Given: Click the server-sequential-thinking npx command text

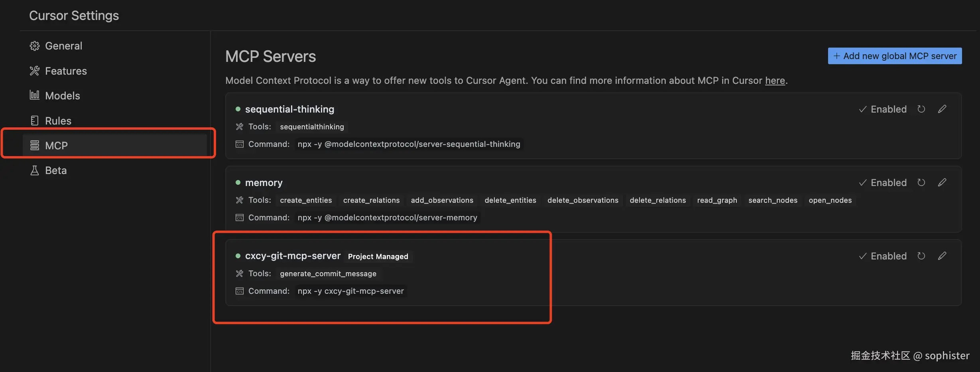Looking at the screenshot, I should [409, 144].
